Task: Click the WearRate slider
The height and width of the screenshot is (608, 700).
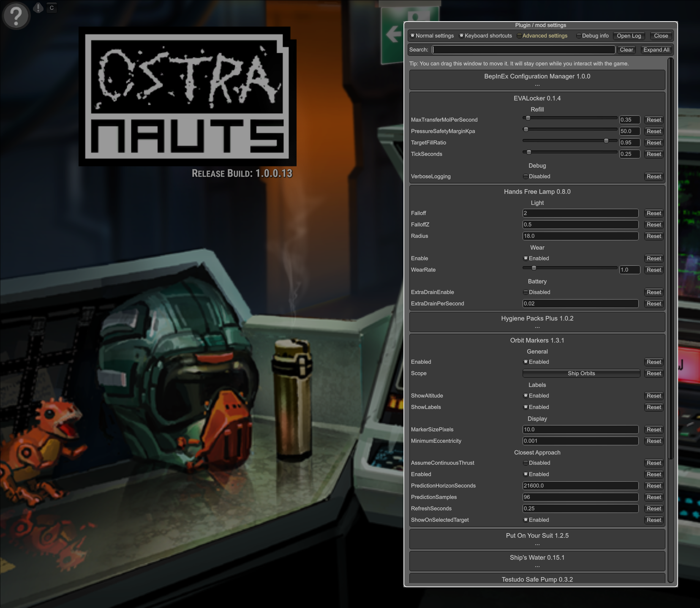Action: point(570,268)
